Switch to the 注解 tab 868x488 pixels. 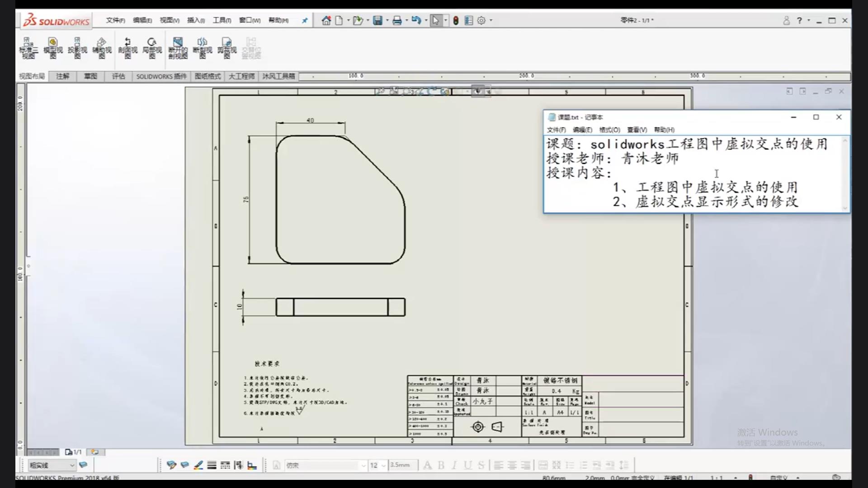click(63, 76)
